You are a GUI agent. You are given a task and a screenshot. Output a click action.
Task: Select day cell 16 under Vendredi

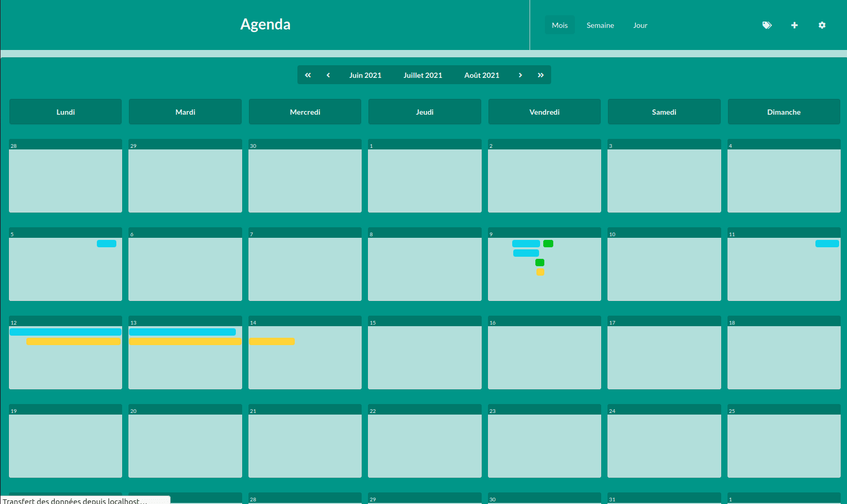(x=544, y=352)
